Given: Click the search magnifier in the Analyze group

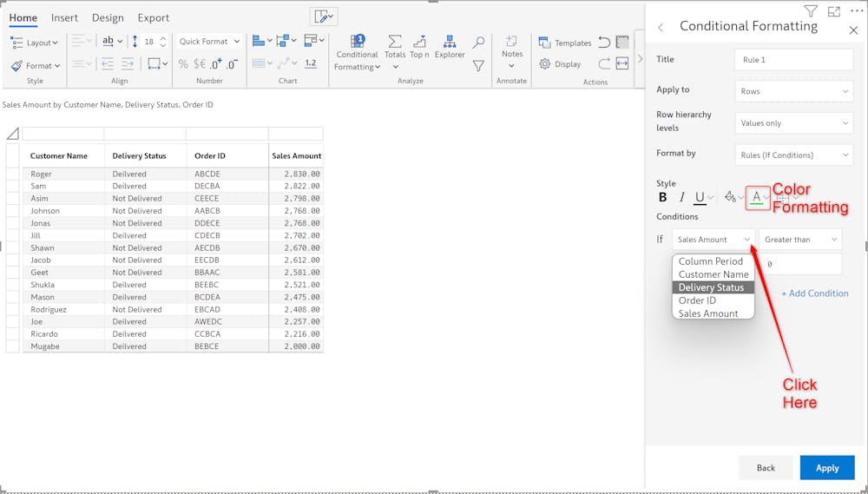Looking at the screenshot, I should pyautogui.click(x=478, y=43).
